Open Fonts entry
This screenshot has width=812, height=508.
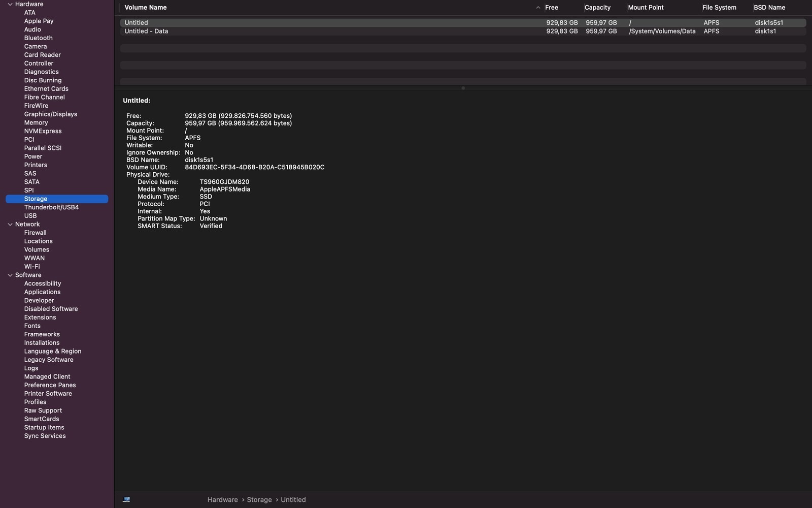[32, 326]
